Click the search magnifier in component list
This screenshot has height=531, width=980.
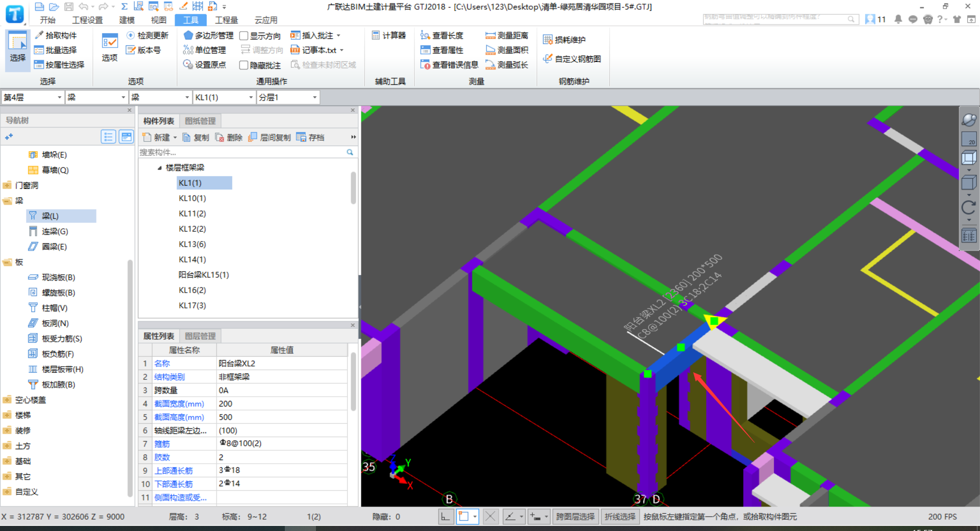[350, 152]
